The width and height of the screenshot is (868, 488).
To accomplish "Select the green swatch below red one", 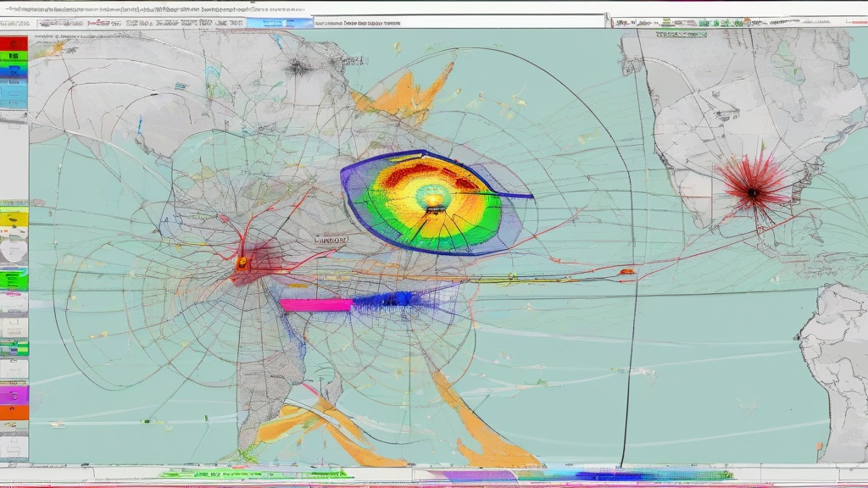I will 14,57.
